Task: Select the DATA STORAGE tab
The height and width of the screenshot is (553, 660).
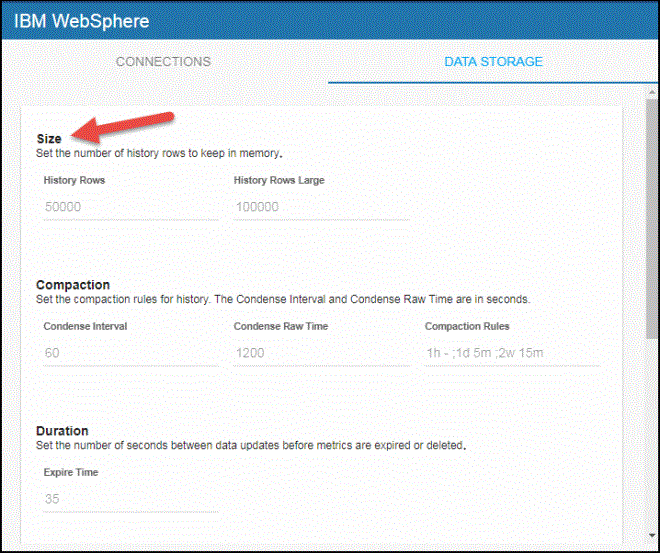Action: pyautogui.click(x=493, y=61)
